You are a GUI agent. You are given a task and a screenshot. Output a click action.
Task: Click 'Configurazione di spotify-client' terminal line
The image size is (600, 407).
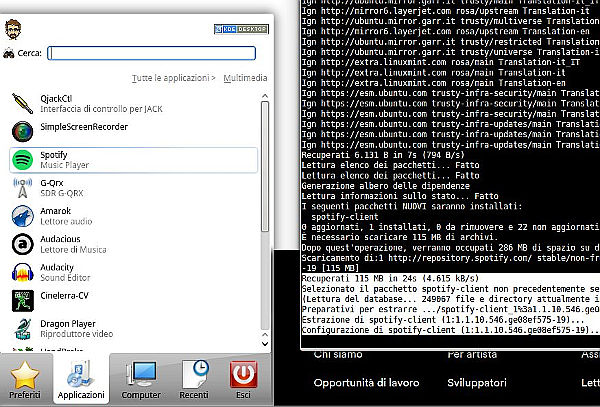[x=450, y=330]
